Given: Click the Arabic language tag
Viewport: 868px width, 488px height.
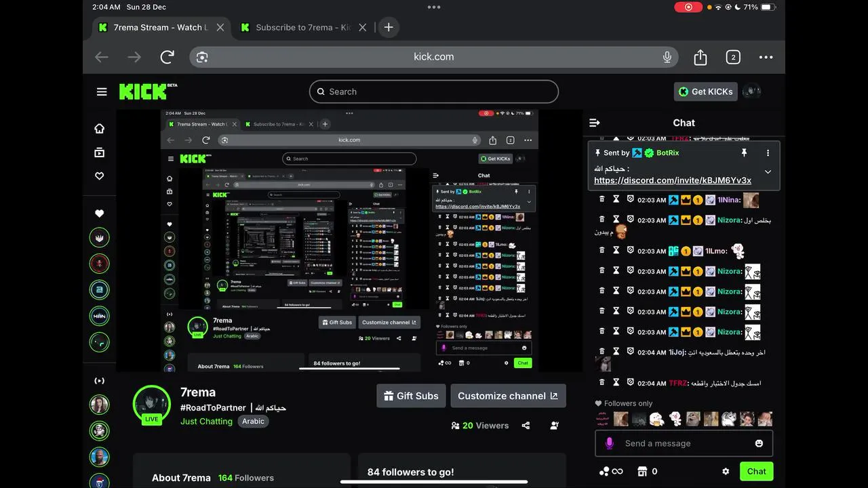Looking at the screenshot, I should click(253, 421).
